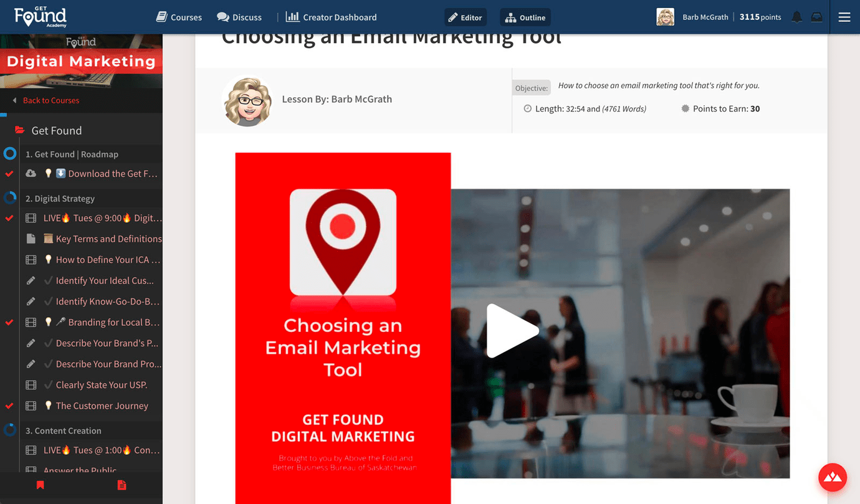Open the lesson Editor
This screenshot has width=860, height=504.
(466, 17)
